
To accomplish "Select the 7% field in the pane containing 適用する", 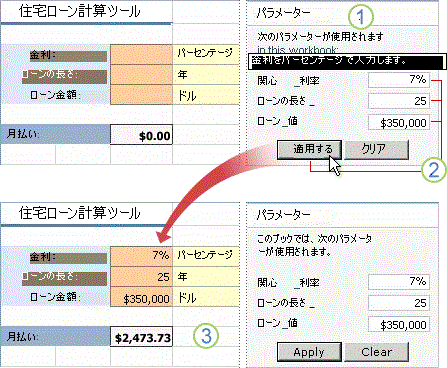I will coord(399,80).
